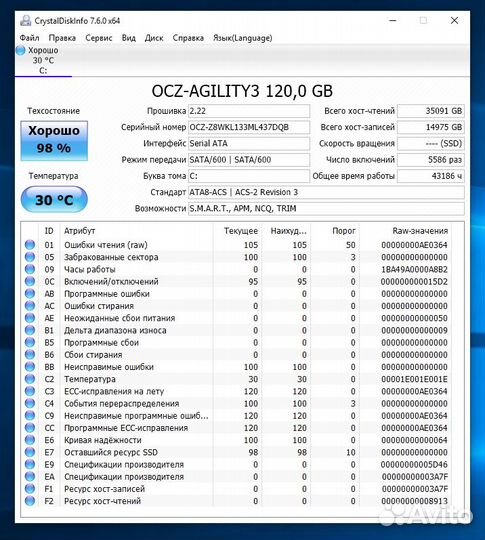Viewport: 485px width, 540px height.
Task: Select raw value 1BA49A0000A8B2 for Часы работы
Action: coord(414,269)
